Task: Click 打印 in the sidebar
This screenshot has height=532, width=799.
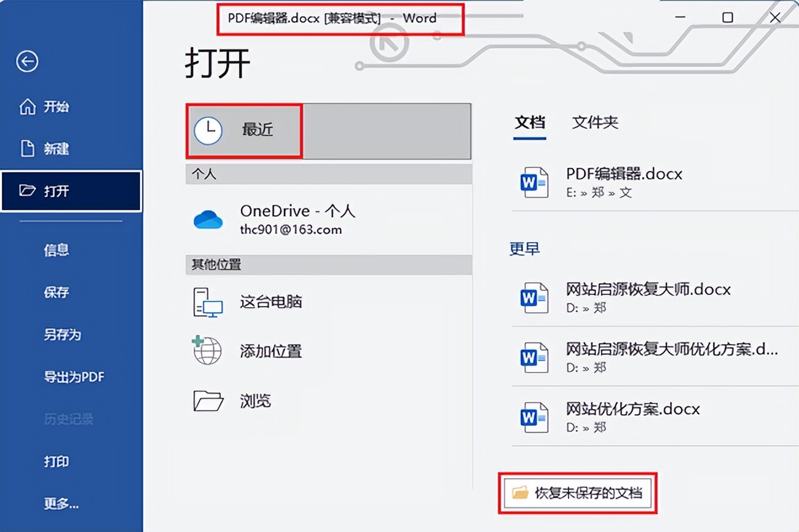Action: pos(57,462)
